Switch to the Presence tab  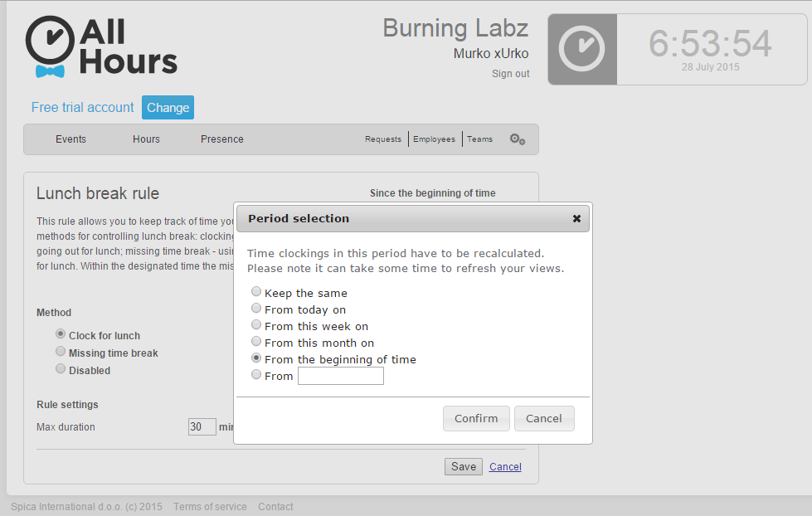pos(222,139)
